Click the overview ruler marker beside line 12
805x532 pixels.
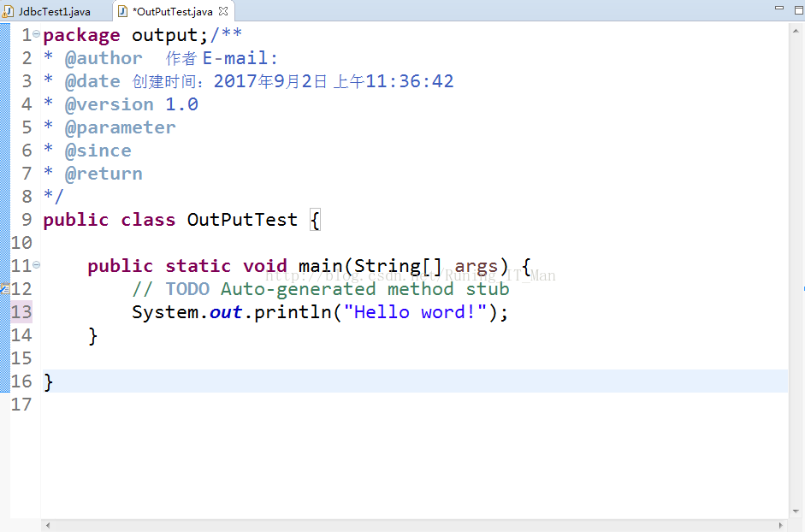(803, 289)
